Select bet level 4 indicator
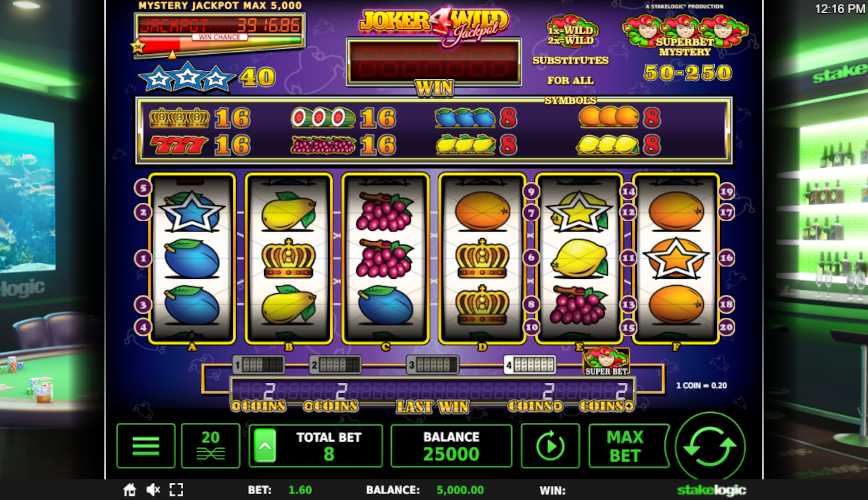Screen dimensions: 868x500 [x=529, y=365]
